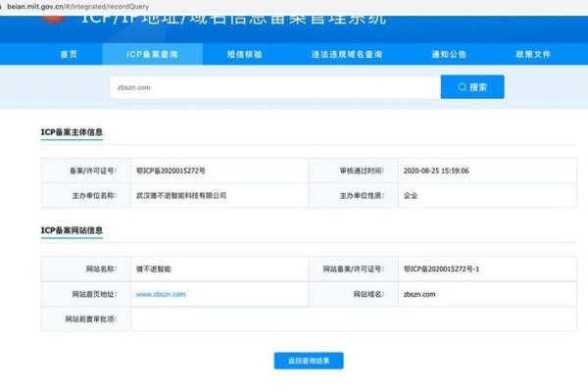Select the entity type value 企业

coord(411,195)
